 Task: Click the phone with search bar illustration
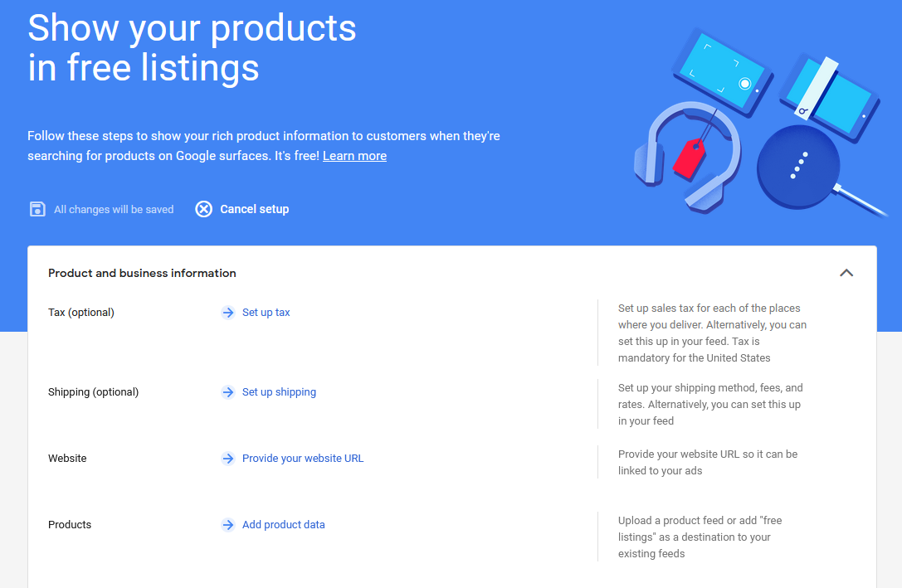pyautogui.click(x=829, y=97)
